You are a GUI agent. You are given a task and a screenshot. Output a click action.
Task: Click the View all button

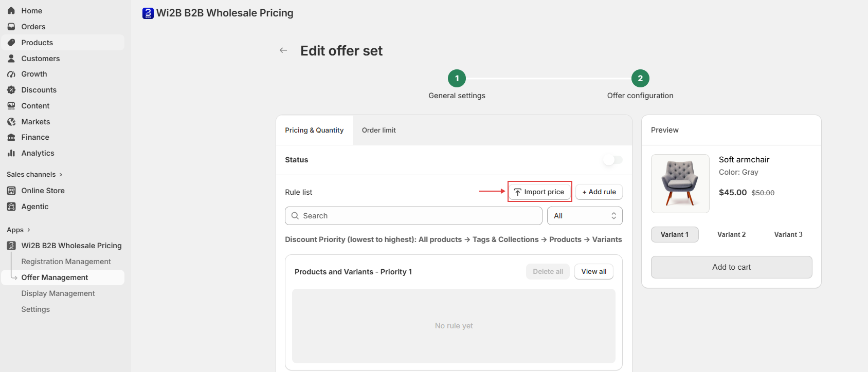594,272
